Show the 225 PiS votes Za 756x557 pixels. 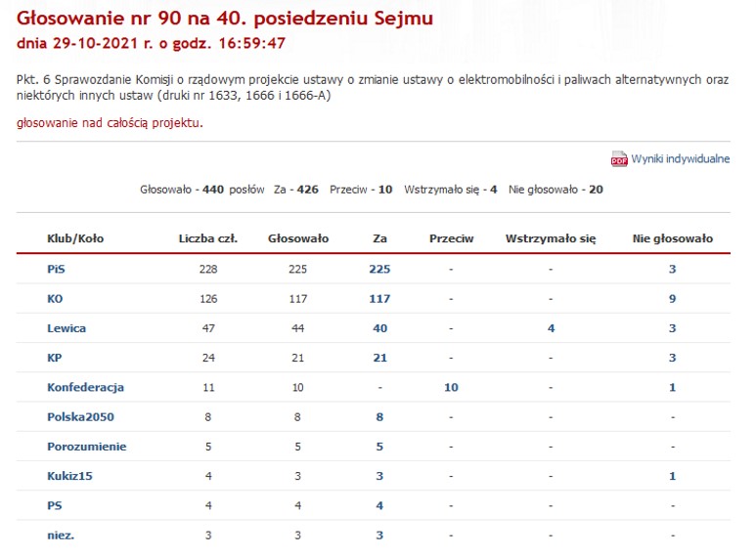(380, 270)
